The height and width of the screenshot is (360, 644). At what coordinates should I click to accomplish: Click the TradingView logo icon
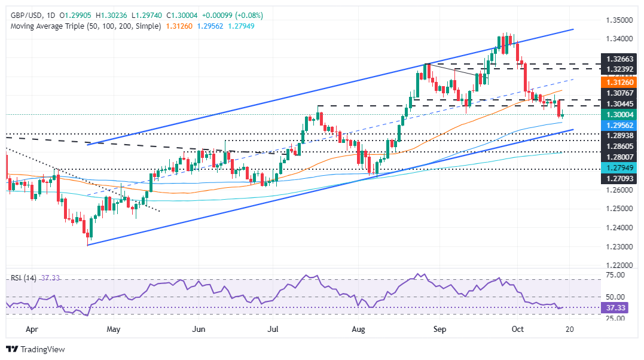(x=12, y=349)
